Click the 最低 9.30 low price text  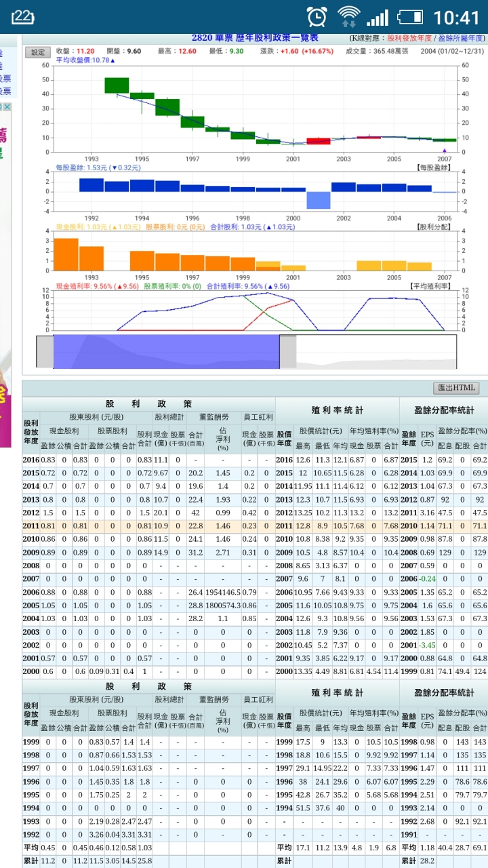226,51
